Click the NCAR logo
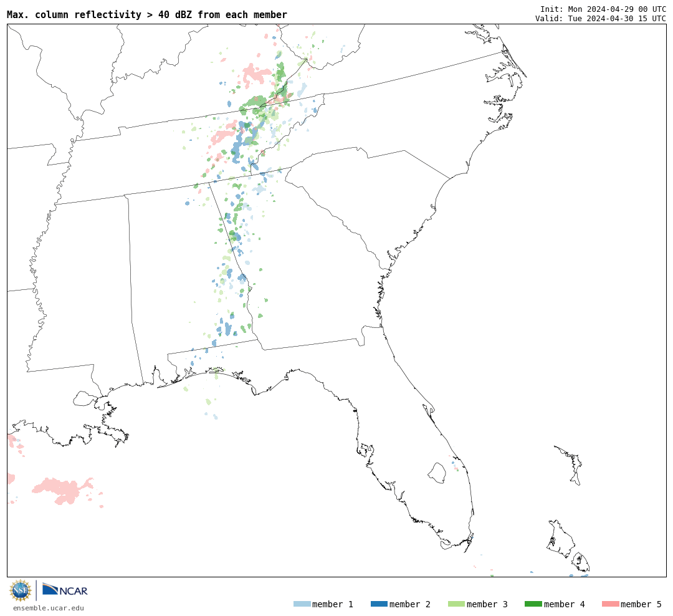The image size is (673, 616). pyautogui.click(x=65, y=589)
